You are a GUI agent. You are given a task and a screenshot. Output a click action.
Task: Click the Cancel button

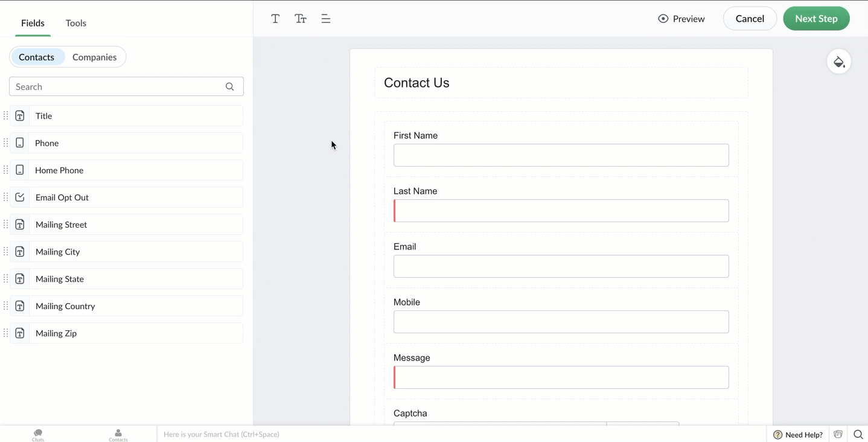(750, 19)
